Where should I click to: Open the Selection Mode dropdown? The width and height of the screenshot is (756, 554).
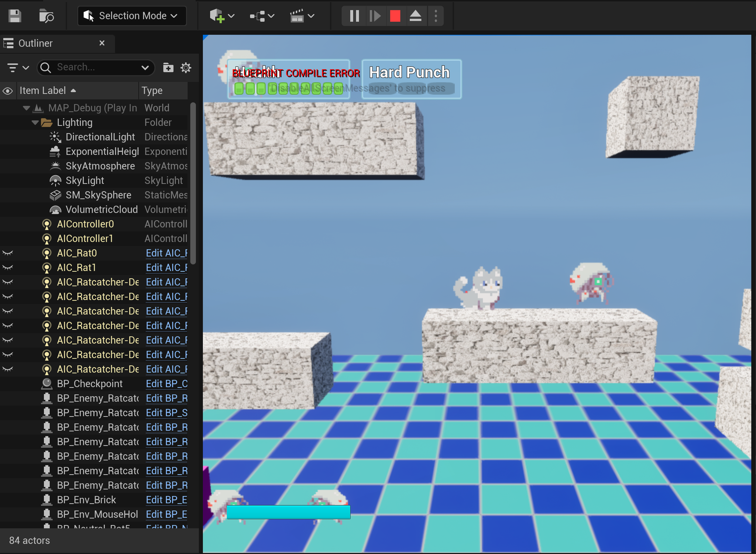[132, 16]
